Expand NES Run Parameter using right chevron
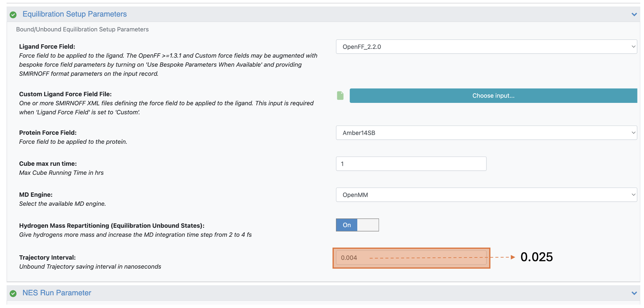 [x=634, y=293]
